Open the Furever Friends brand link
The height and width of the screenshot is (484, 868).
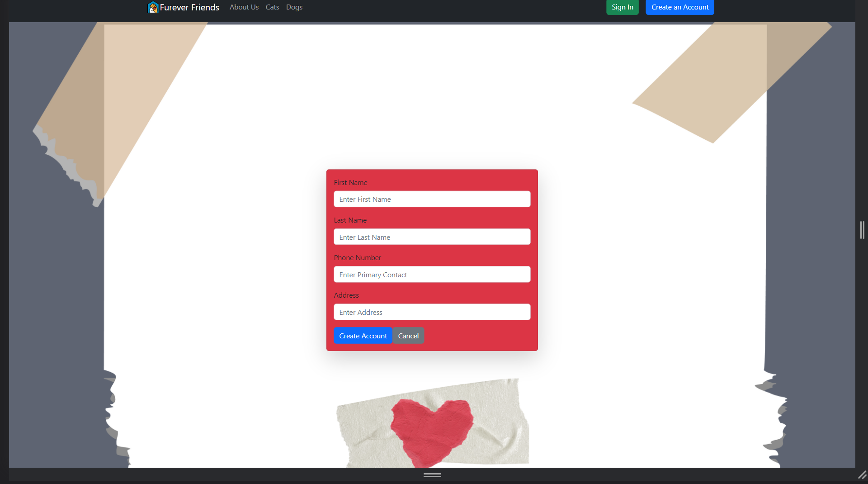[184, 7]
